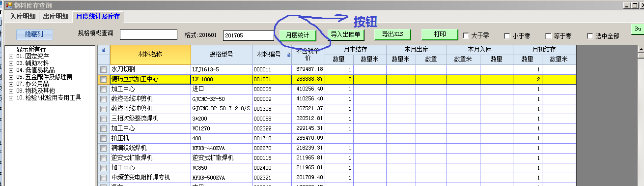Click the 打印 button

click(440, 34)
